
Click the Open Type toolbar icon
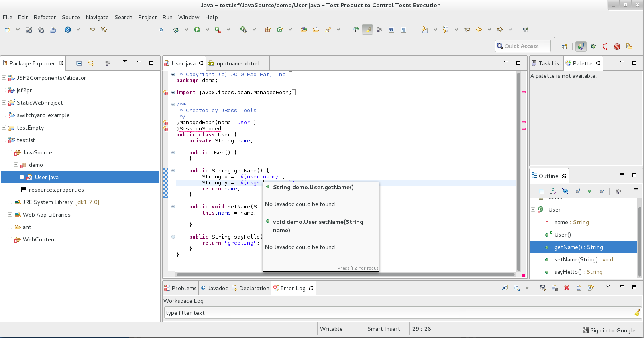304,30
